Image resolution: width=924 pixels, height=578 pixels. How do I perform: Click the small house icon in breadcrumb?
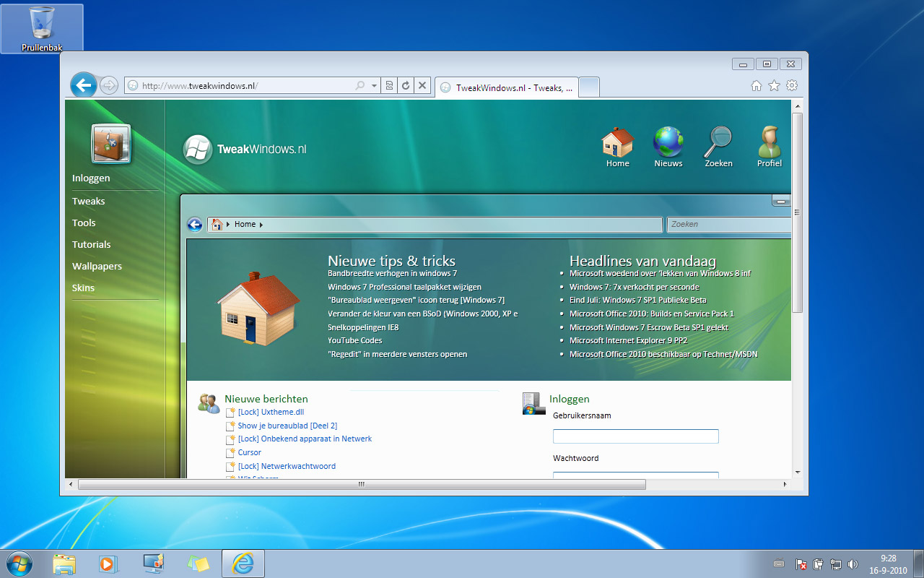click(217, 225)
